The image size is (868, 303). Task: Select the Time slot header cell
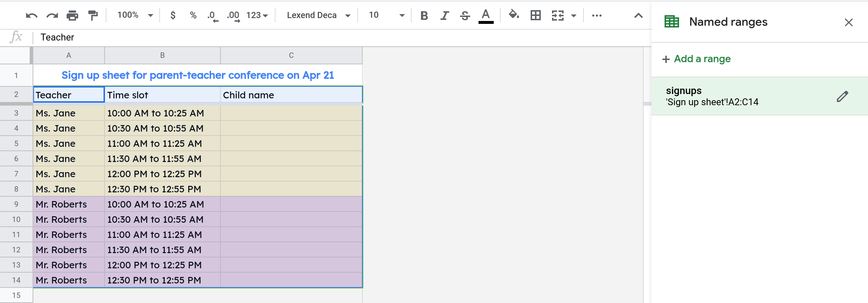163,95
